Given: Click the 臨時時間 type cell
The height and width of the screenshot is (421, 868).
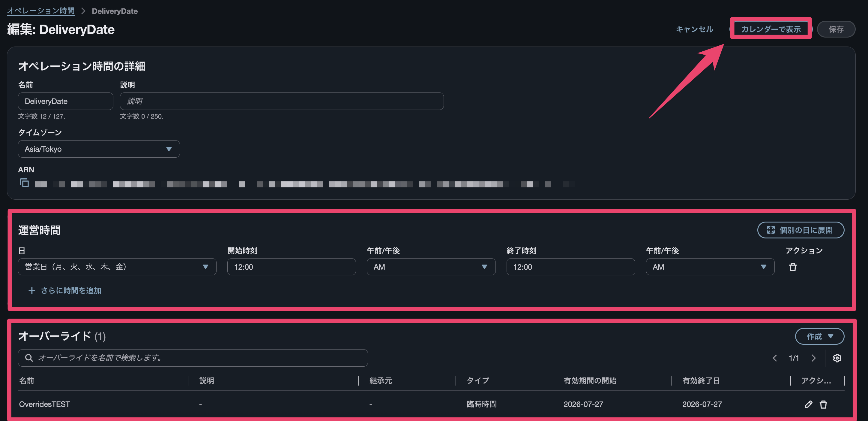Looking at the screenshot, I should (x=481, y=404).
